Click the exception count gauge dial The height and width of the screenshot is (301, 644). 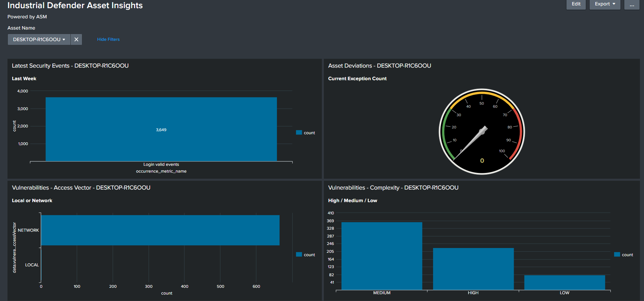(482, 132)
